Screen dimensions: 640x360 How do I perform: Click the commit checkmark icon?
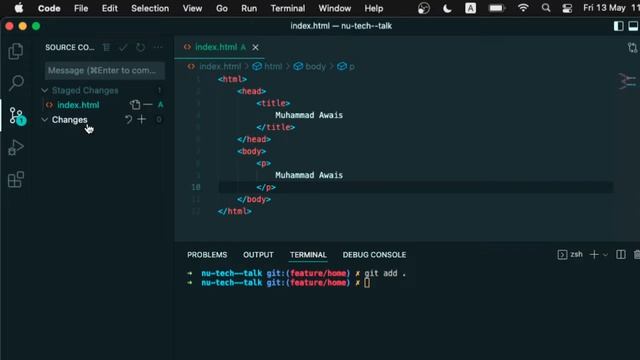[x=123, y=47]
